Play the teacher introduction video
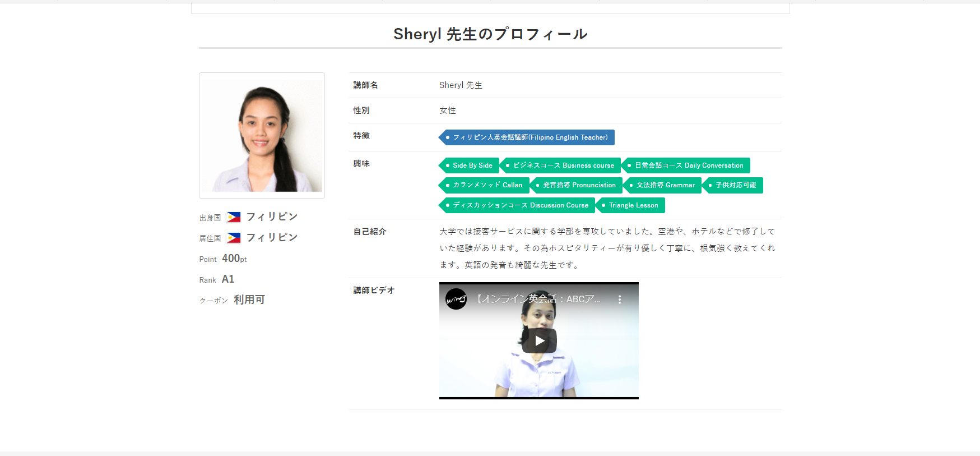This screenshot has width=980, height=456. 539,340
